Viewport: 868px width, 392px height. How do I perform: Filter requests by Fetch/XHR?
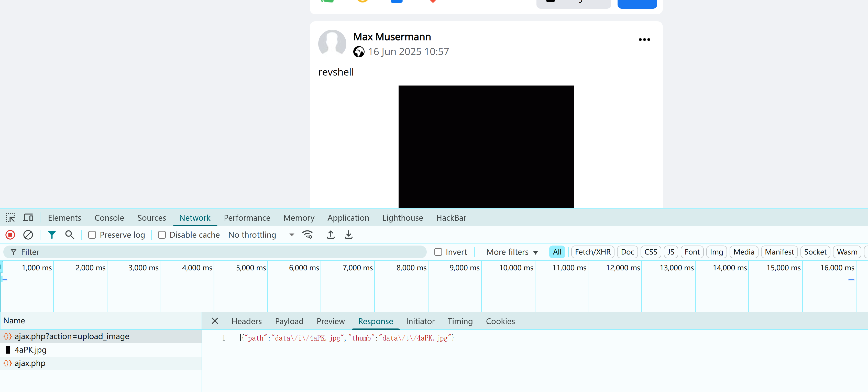click(x=593, y=252)
